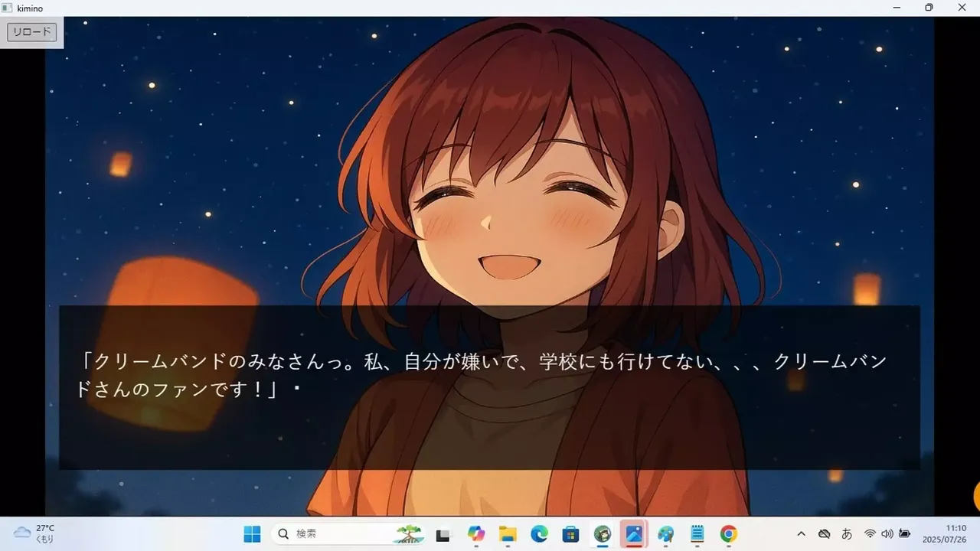Check battery status in system tray
Screen dimensions: 980x551
(x=905, y=533)
